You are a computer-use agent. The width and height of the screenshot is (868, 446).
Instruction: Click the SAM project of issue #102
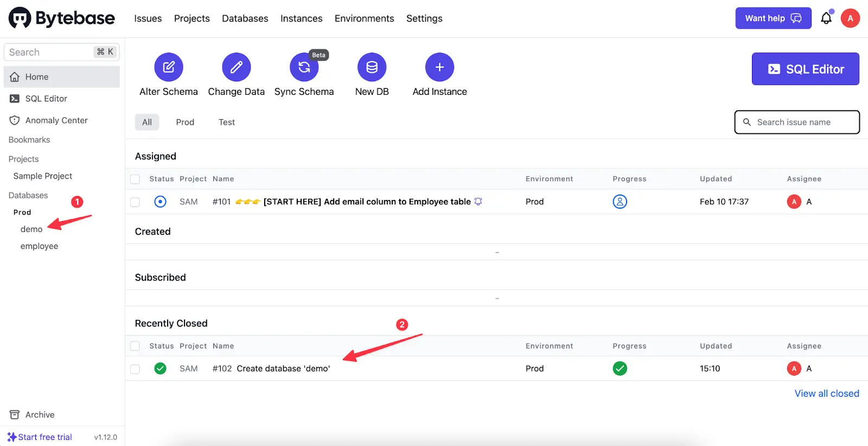(x=189, y=369)
